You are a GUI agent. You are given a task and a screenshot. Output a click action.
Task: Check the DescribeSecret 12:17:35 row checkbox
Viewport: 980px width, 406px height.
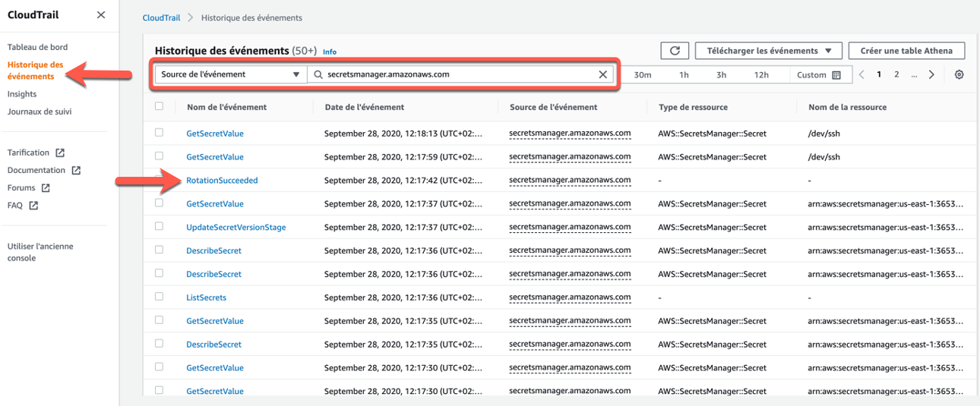point(159,343)
